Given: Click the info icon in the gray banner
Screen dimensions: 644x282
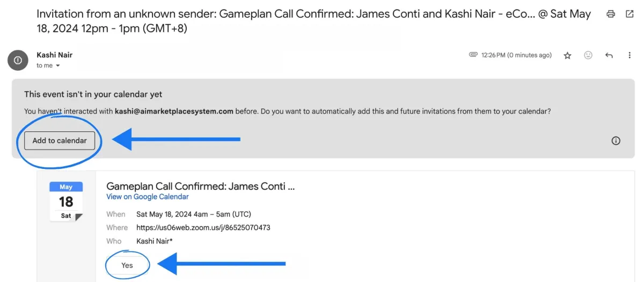Looking at the screenshot, I should coord(616,140).
